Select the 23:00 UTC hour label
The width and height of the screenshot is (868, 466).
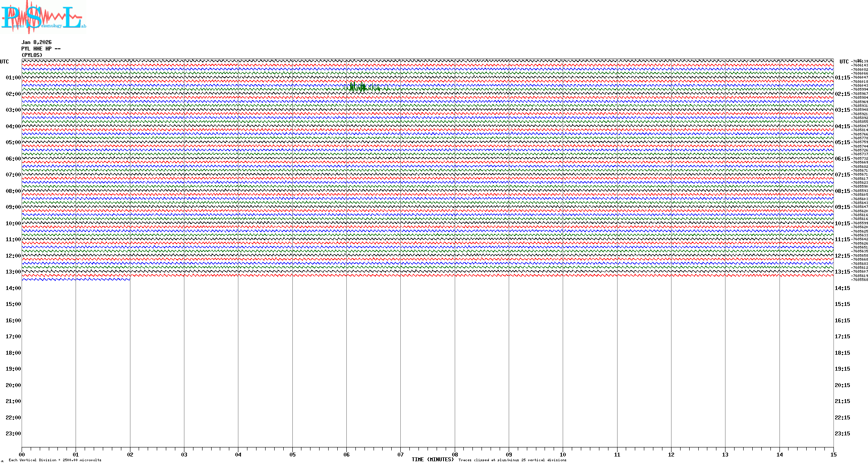pyautogui.click(x=13, y=434)
